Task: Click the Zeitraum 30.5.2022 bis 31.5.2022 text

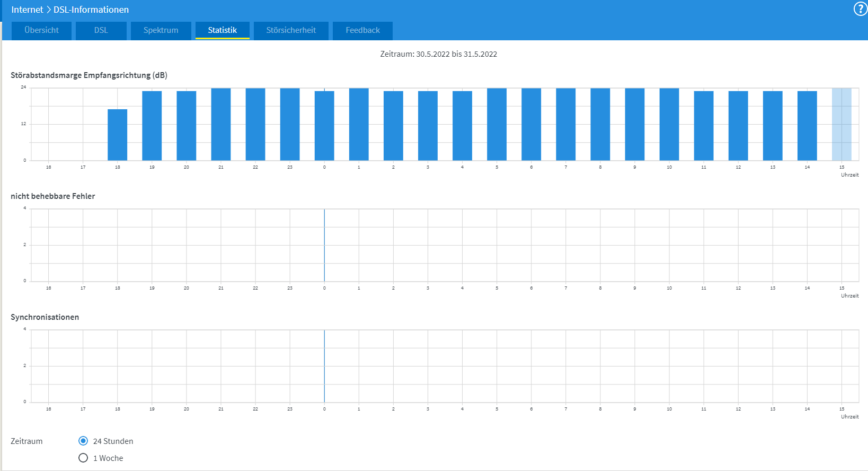Action: 439,54
